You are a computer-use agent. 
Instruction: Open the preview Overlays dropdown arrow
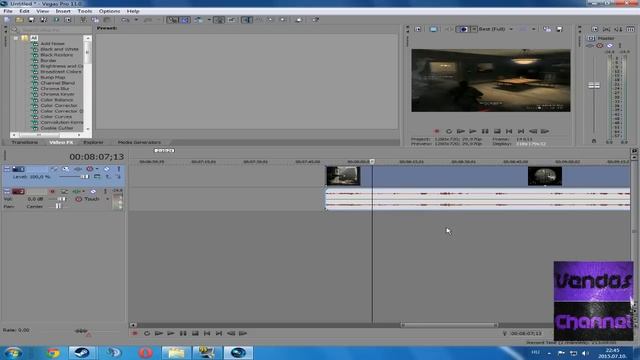tap(533, 29)
